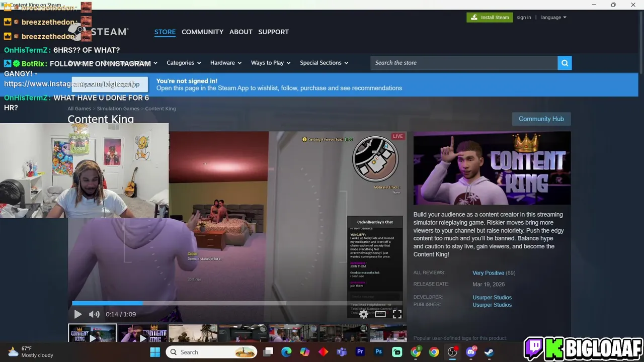This screenshot has height=362, width=644.
Task: Focus the Search the store field
Action: point(464,63)
